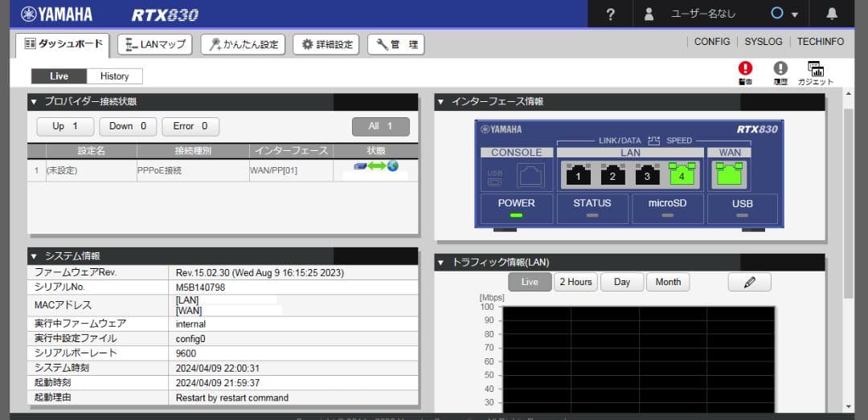Select the Live traffic graph range
Screen dimensions: 868x420
tap(530, 282)
